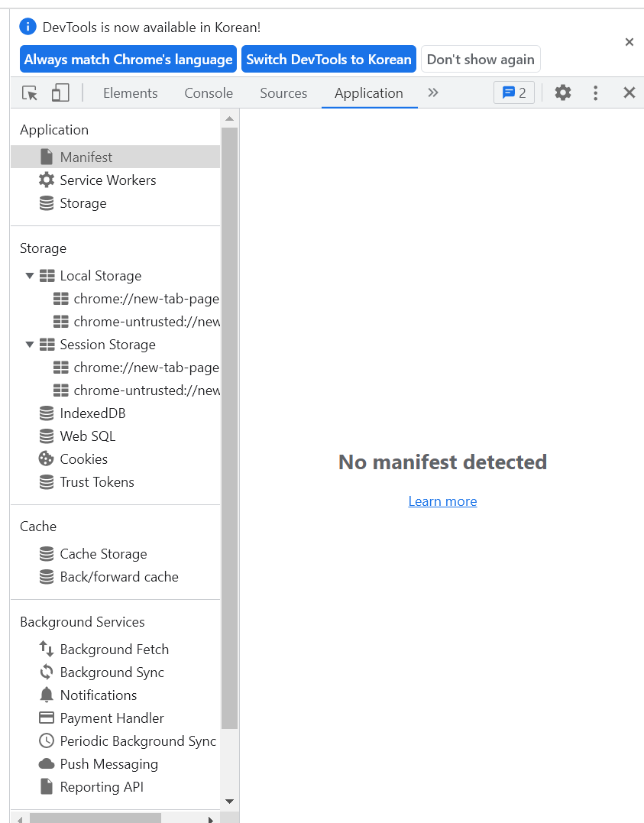This screenshot has width=644, height=823.
Task: Select the Cookies item
Action: (115, 458)
